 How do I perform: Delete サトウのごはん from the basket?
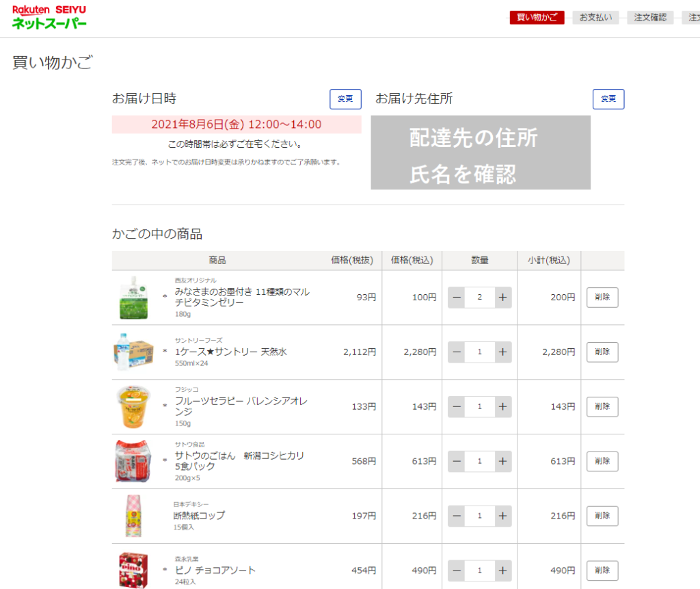pos(602,461)
